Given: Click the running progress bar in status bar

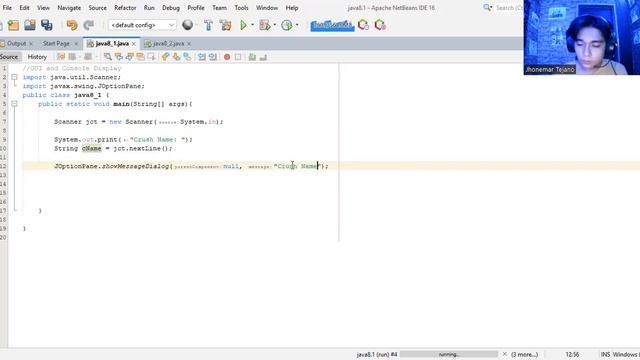Looking at the screenshot, I should [x=449, y=354].
